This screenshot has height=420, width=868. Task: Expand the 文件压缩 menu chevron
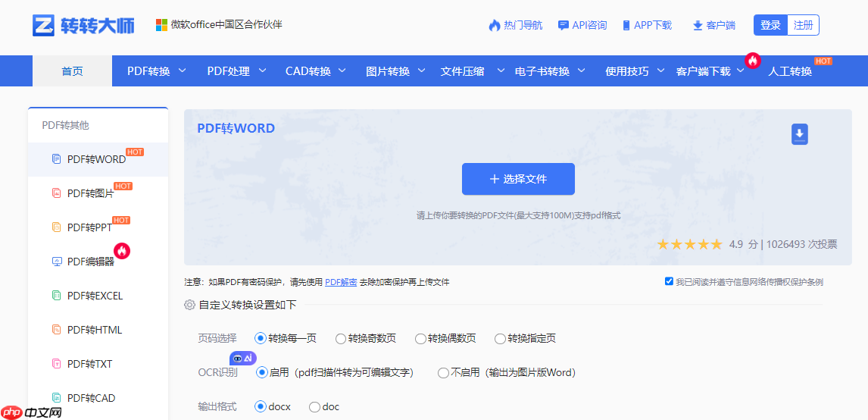click(x=501, y=71)
